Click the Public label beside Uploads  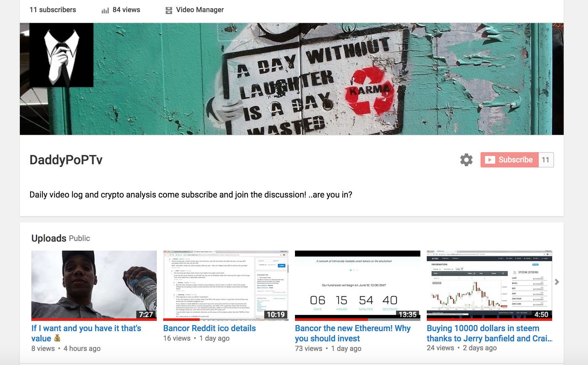[x=79, y=238]
